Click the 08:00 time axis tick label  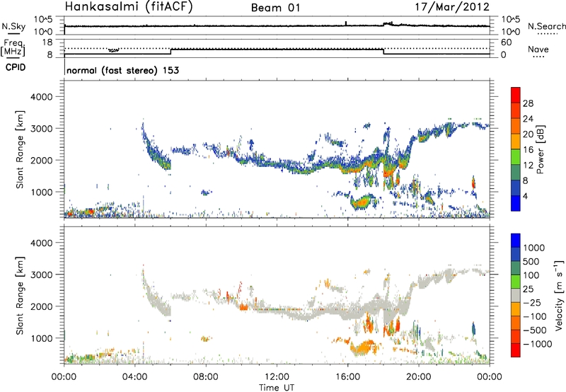[206, 377]
